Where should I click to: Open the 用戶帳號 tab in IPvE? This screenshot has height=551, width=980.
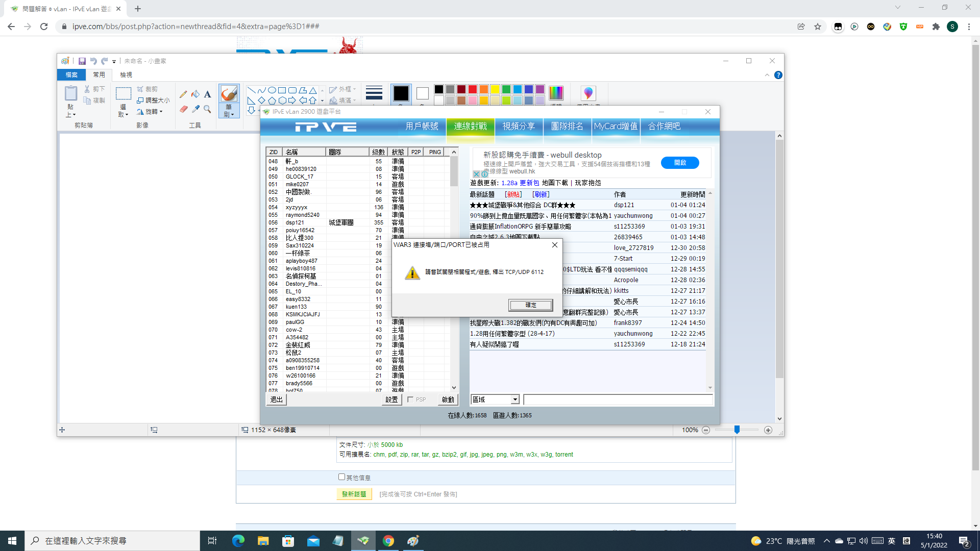[422, 126]
